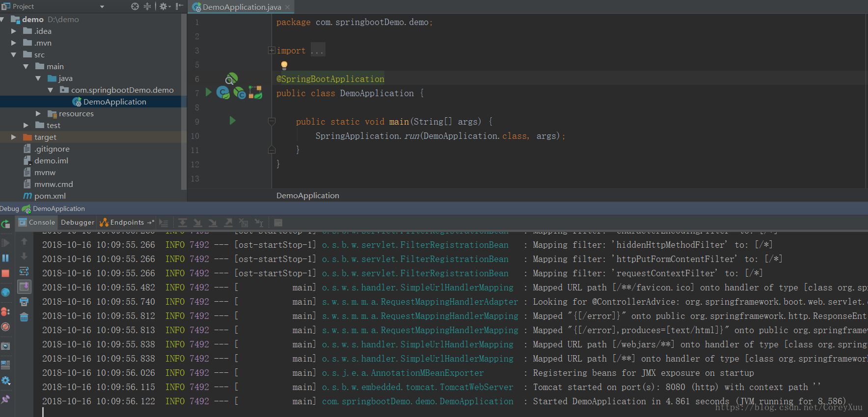
Task: Clear all console output trash icon
Action: pyautogui.click(x=24, y=317)
